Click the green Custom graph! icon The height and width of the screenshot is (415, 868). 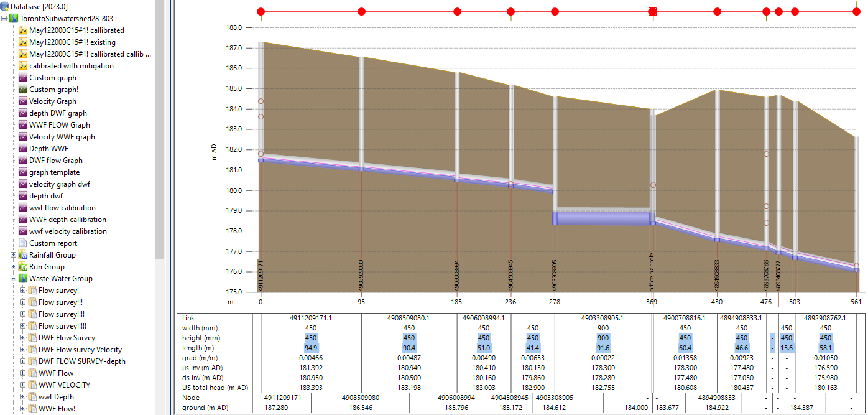23,90
